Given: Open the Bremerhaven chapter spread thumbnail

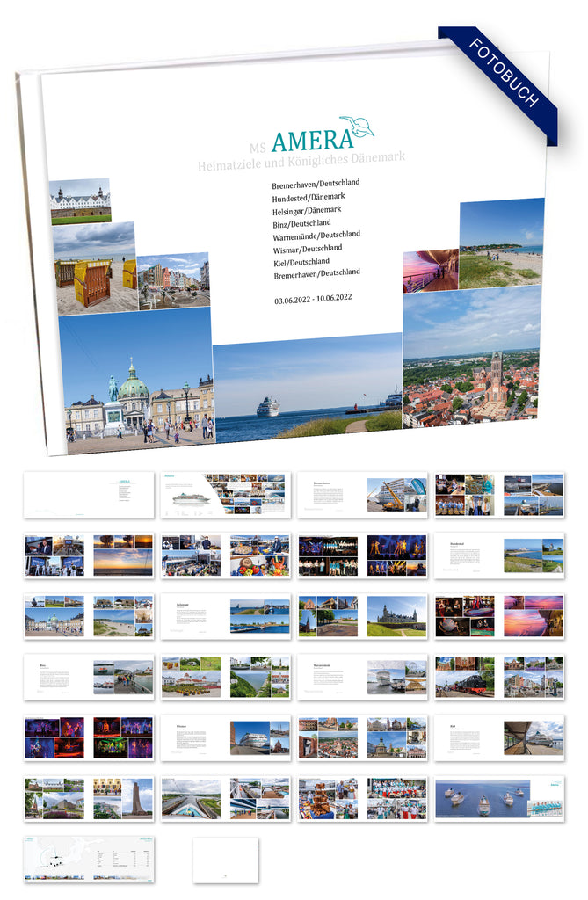Looking at the screenshot, I should point(362,495).
